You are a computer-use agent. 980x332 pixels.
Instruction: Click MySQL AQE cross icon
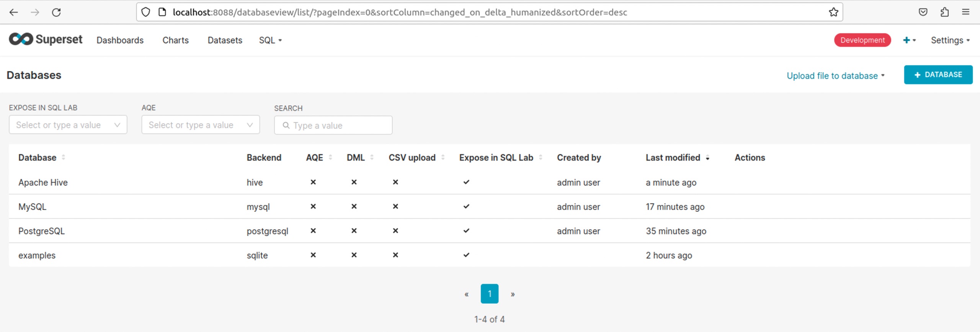(x=313, y=206)
